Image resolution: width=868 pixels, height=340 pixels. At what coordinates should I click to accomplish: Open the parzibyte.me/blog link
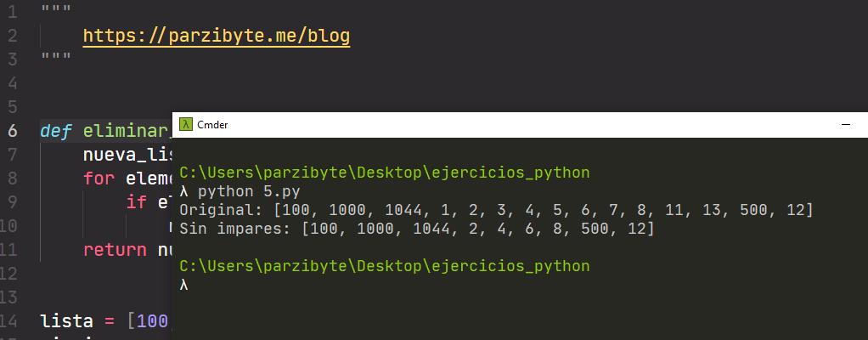click(x=216, y=36)
